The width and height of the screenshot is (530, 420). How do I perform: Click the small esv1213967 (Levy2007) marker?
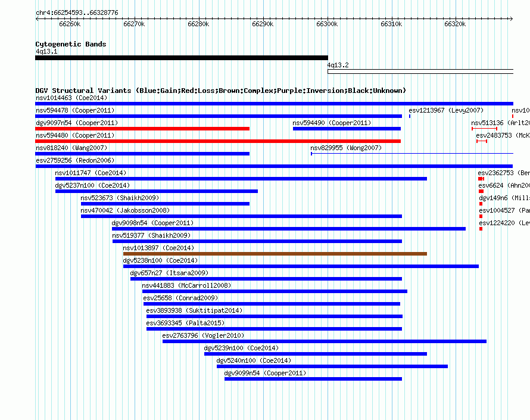(410, 116)
